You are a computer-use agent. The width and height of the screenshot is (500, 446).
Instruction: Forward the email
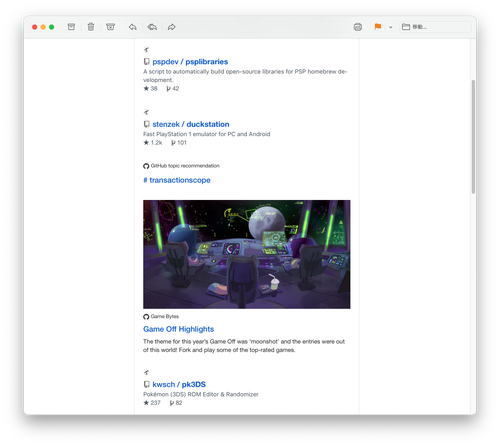171,27
